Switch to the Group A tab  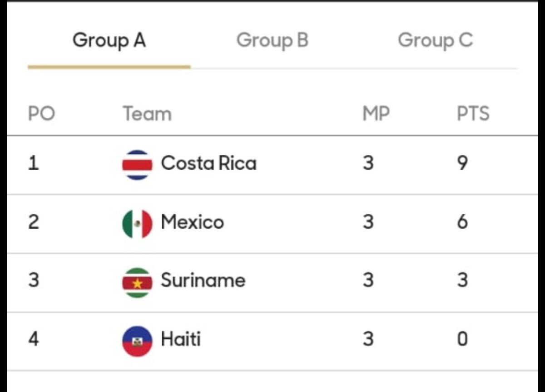click(109, 40)
